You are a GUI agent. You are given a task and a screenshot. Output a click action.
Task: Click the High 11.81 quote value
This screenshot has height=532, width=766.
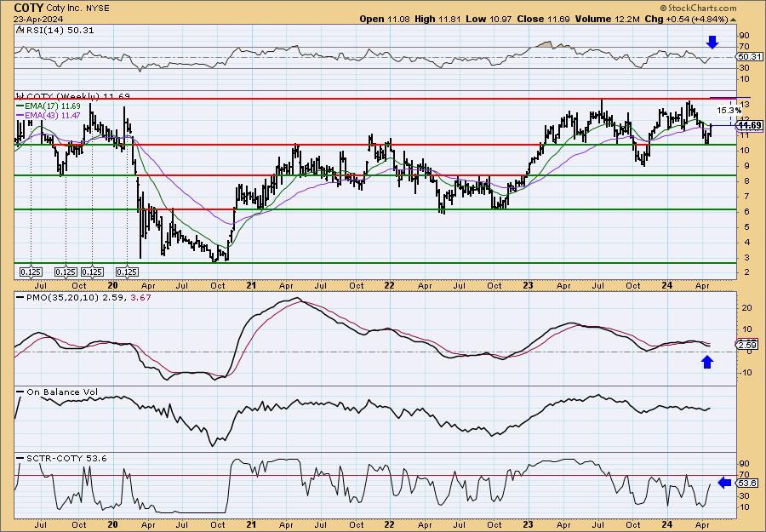click(x=437, y=19)
